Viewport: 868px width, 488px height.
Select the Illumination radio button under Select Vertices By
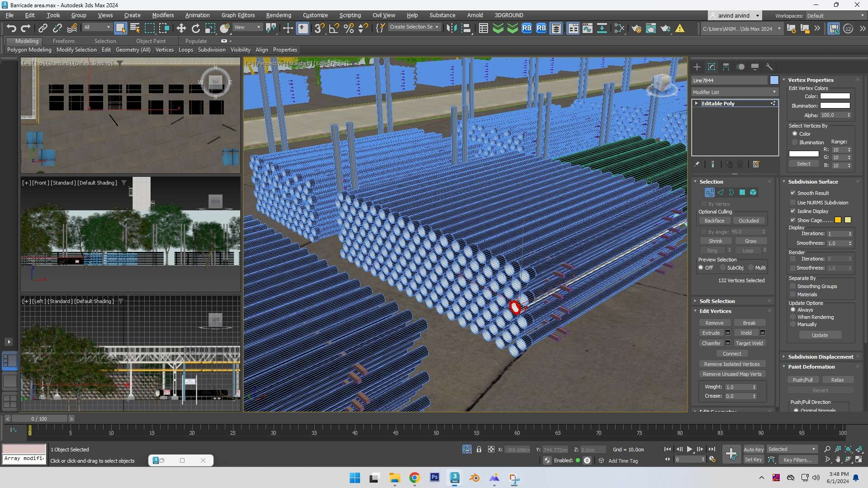coord(795,142)
